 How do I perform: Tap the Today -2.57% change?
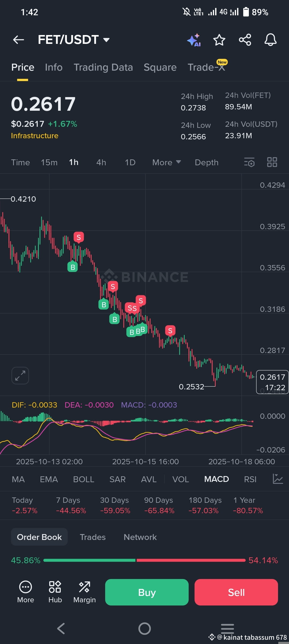(x=25, y=505)
